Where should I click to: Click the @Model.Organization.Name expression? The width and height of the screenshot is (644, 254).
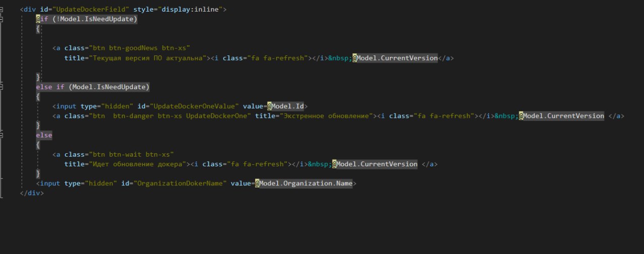click(303, 183)
